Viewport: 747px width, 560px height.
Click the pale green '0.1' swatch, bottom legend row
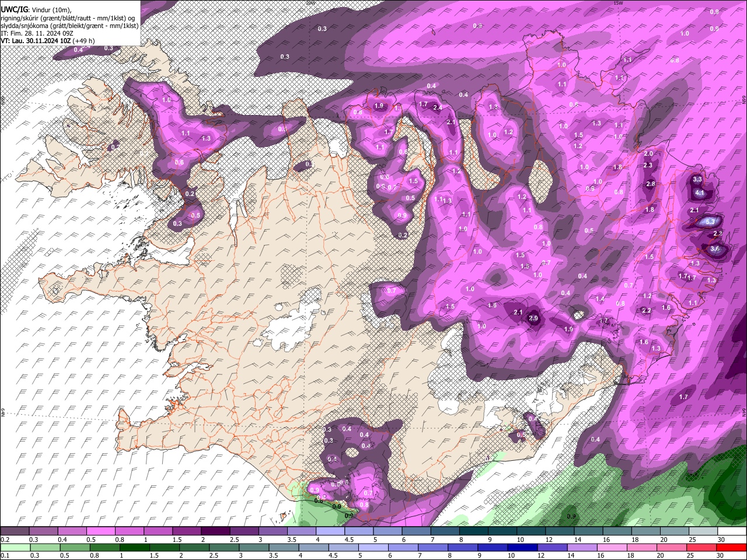15,548
